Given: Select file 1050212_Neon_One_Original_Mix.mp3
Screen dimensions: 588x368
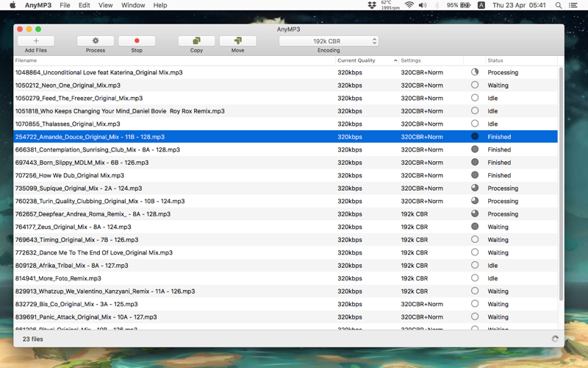Looking at the screenshot, I should point(68,85).
